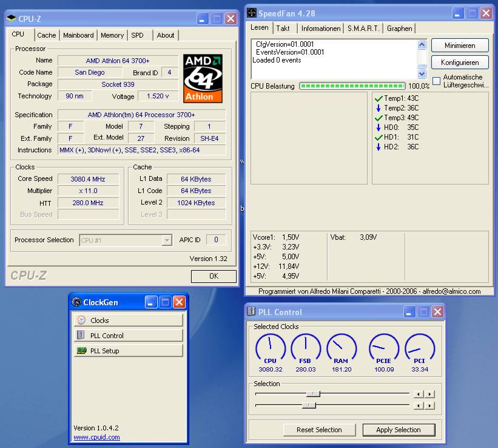Click the lower slider thumb in PLL Control

point(309,406)
